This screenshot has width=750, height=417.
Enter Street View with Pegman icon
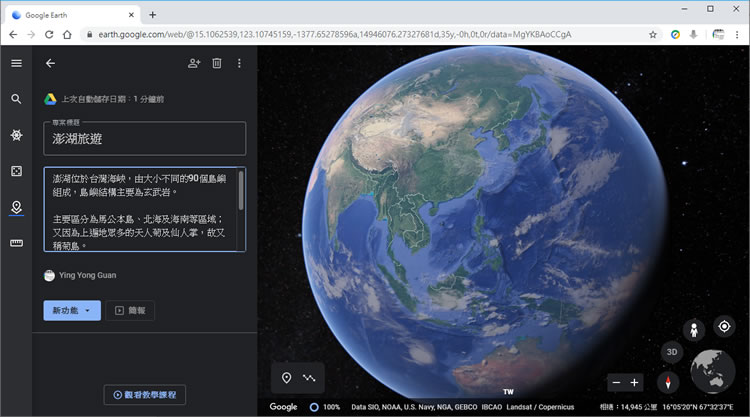pos(694,329)
